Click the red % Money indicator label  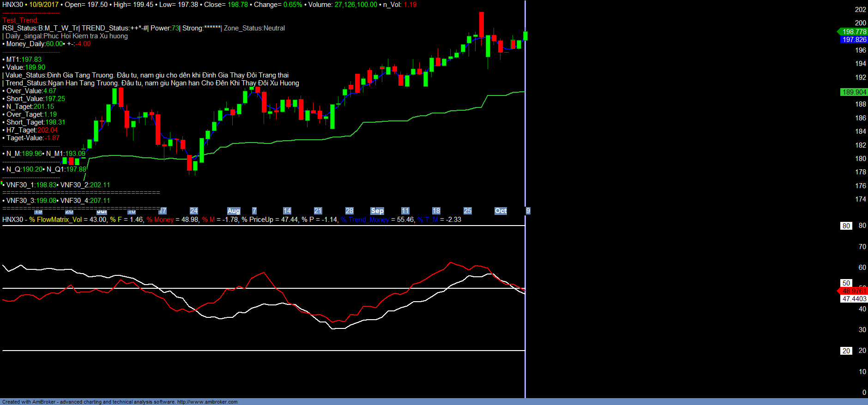pos(160,220)
